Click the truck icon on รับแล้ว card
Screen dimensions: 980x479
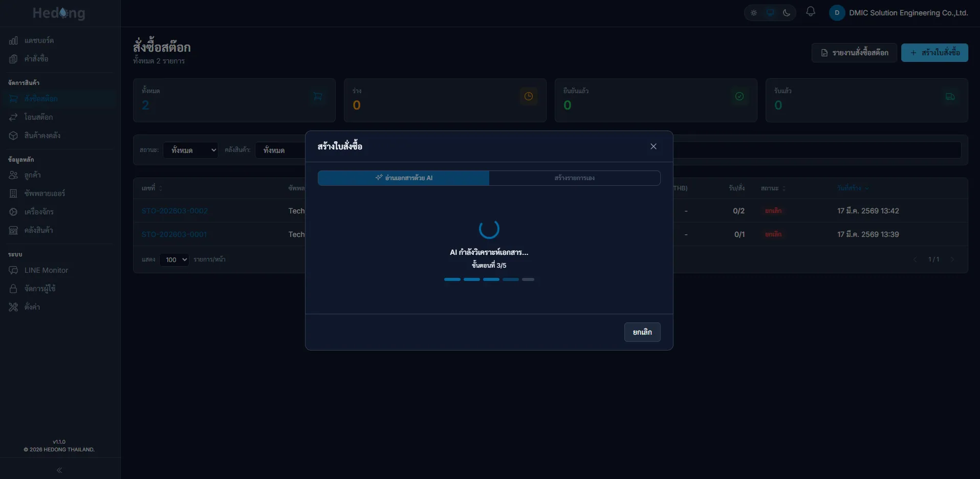pyautogui.click(x=950, y=96)
